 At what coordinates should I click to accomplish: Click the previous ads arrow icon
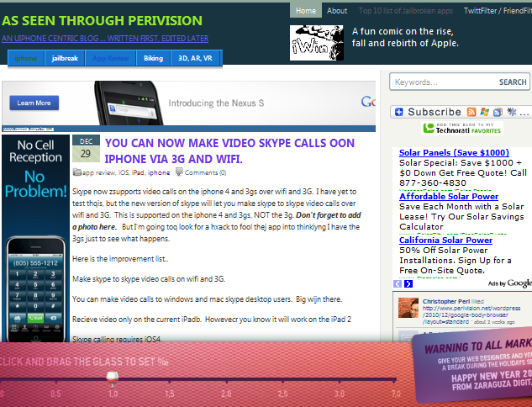pyautogui.click(x=398, y=283)
